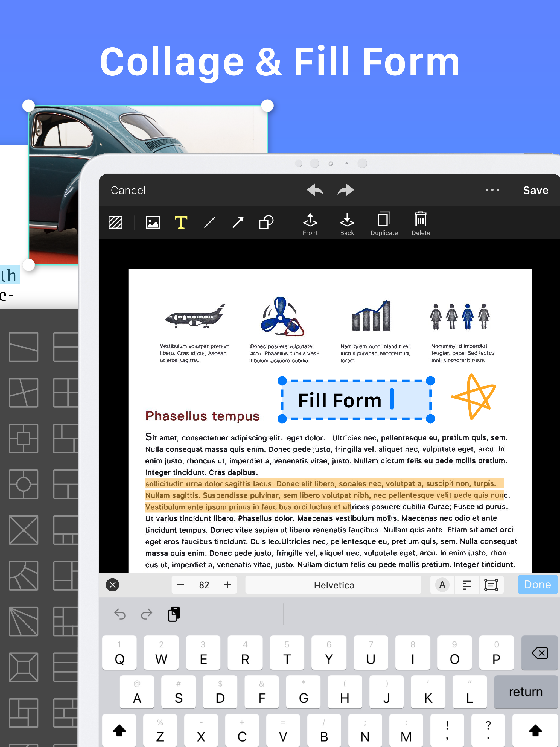Screen dimensions: 560x747
Task: Increase font size with plus button
Action: [228, 585]
